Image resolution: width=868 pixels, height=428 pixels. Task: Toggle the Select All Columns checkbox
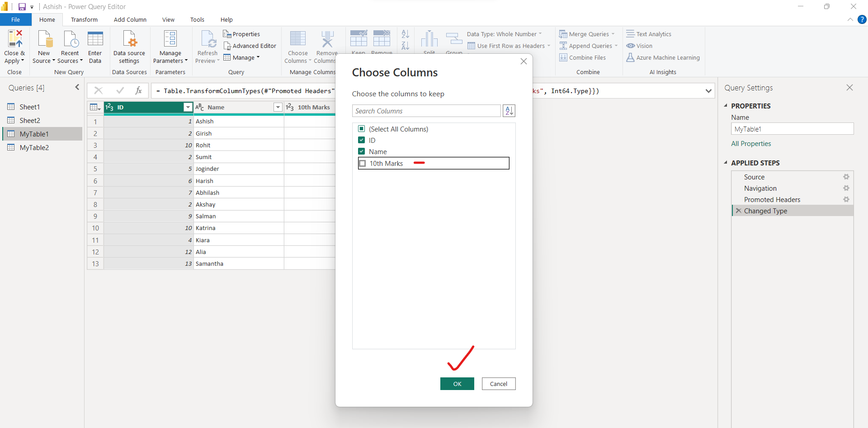pos(362,129)
